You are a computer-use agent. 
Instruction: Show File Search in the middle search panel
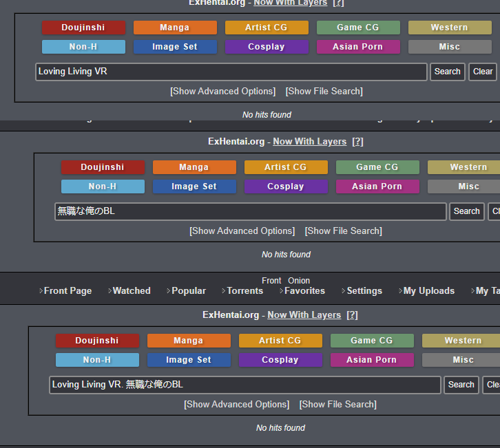[343, 231]
